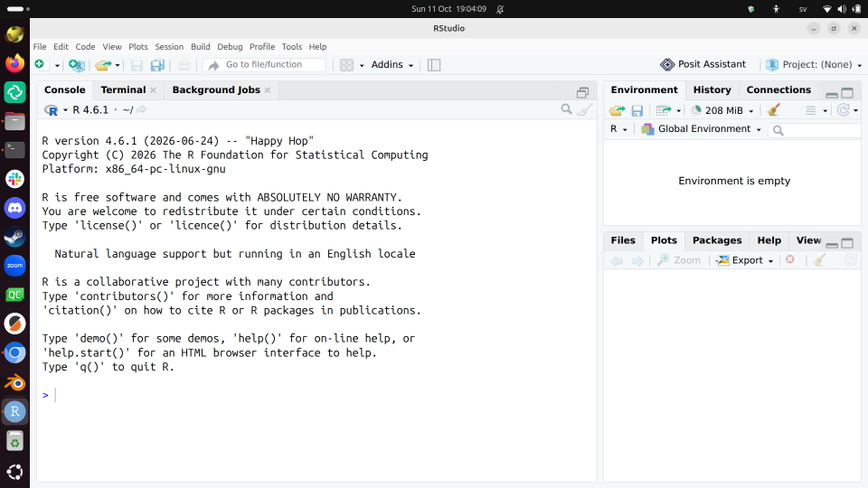868x488 pixels.
Task: Click the Print document icon
Action: 184,65
